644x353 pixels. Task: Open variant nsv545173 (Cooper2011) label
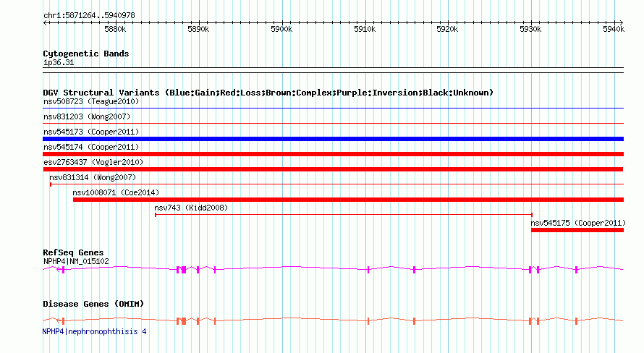click(91, 132)
